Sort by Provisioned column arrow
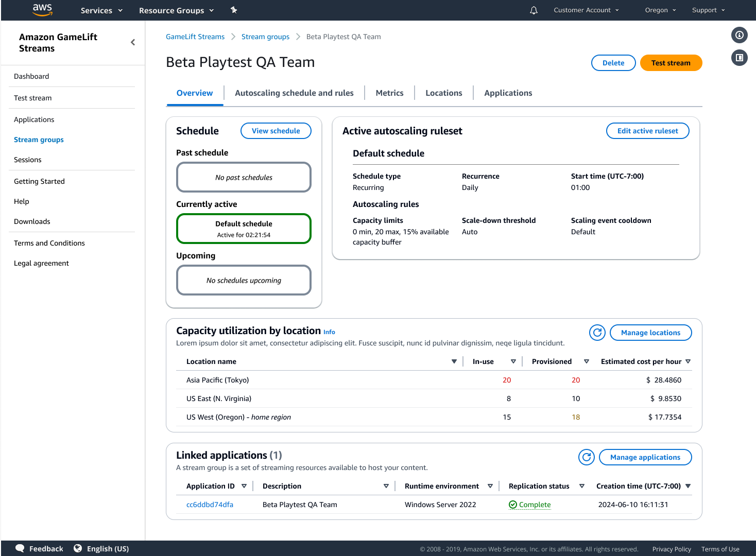The width and height of the screenshot is (756, 556). pyautogui.click(x=587, y=361)
